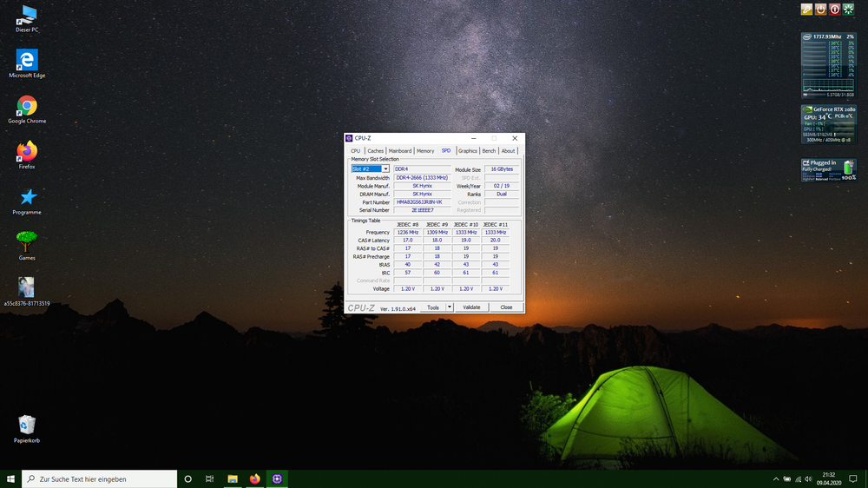Click the Windows search text box

coord(106,479)
